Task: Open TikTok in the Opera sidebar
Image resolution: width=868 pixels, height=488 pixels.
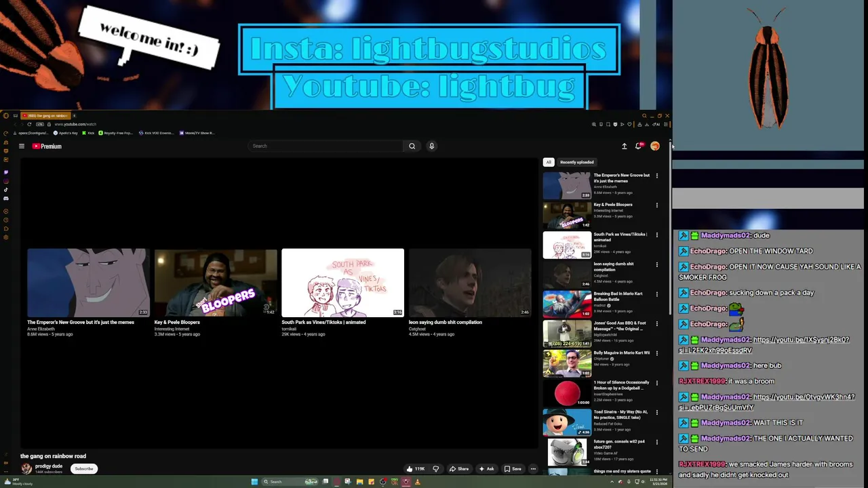Action: [6, 190]
